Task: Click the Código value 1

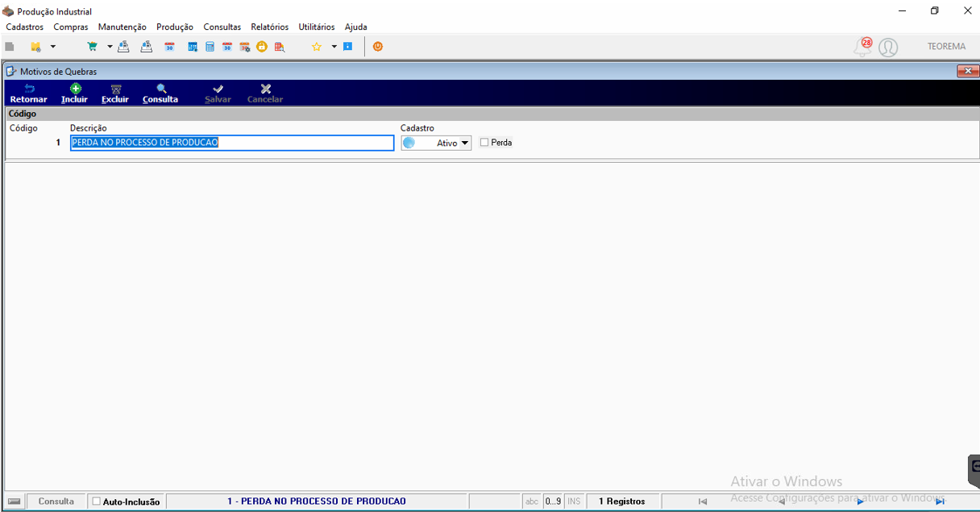Action: coord(58,143)
